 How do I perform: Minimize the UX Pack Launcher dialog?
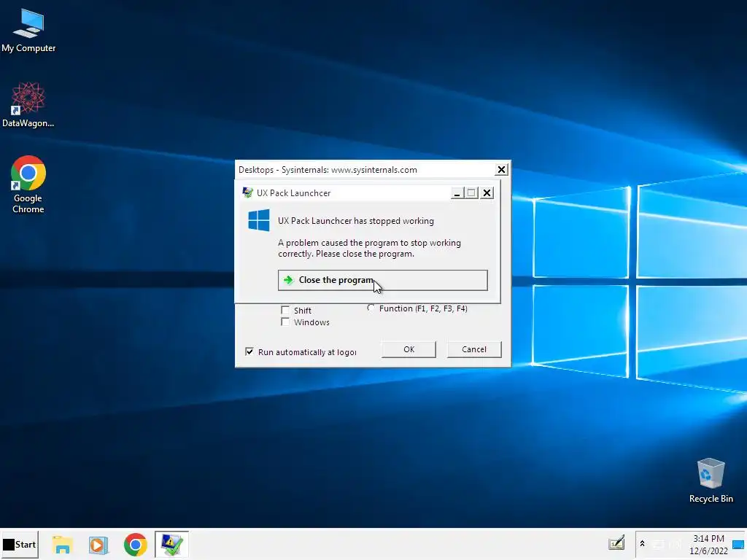coord(457,192)
